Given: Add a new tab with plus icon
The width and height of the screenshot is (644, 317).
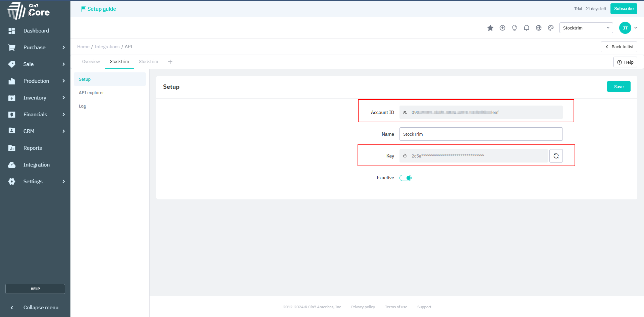Looking at the screenshot, I should coord(170,62).
